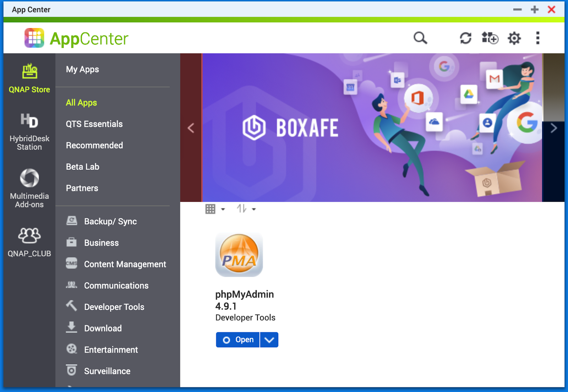Open the three-dot more menu
The width and height of the screenshot is (568, 392).
537,38
